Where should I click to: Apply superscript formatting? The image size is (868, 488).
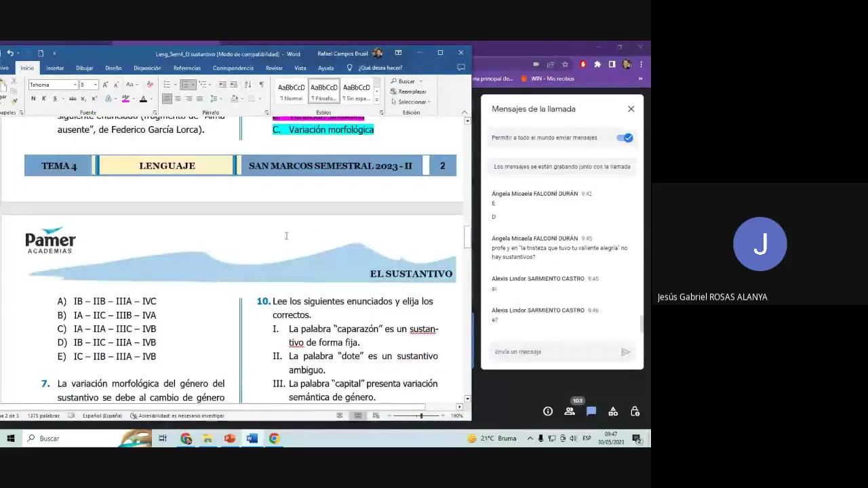click(x=94, y=99)
